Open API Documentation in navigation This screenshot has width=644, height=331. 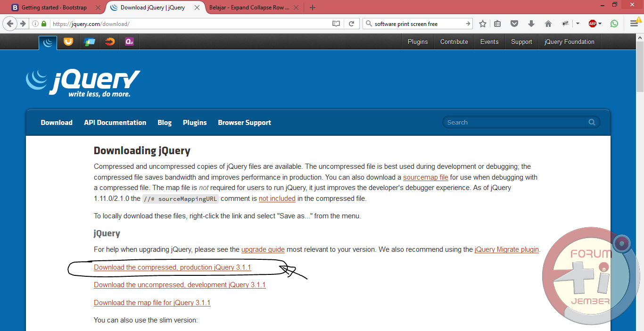115,123
